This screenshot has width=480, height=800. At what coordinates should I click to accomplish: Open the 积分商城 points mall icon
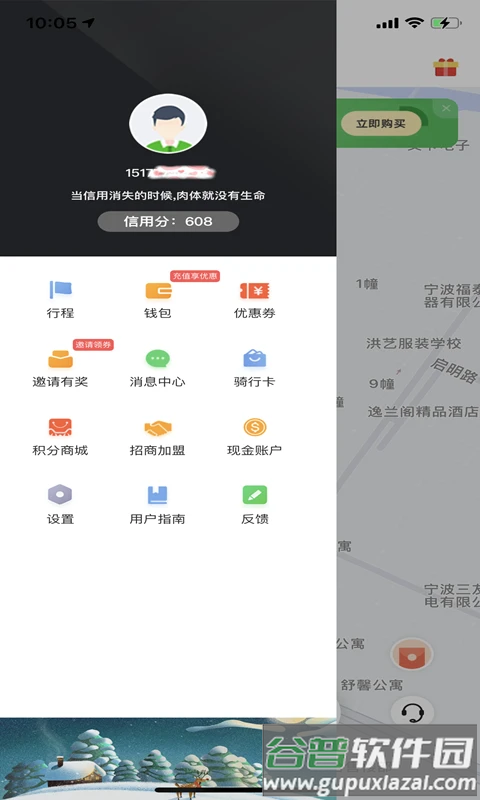tap(60, 427)
